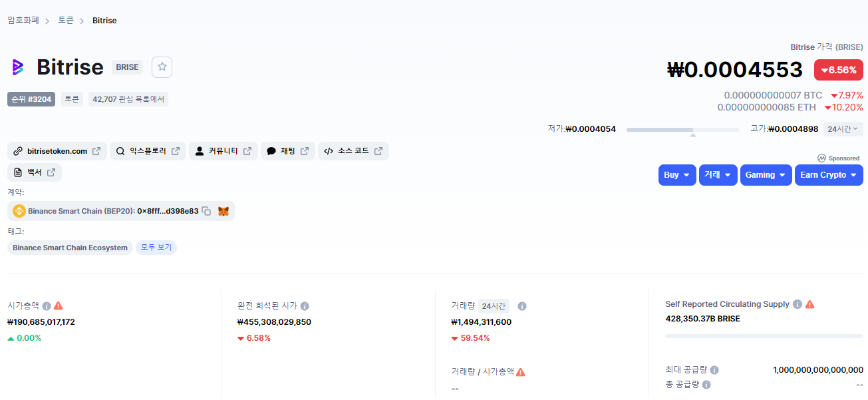This screenshot has width=868, height=400.
Task: Click 모두 보기 to view all tags
Action: (x=156, y=248)
